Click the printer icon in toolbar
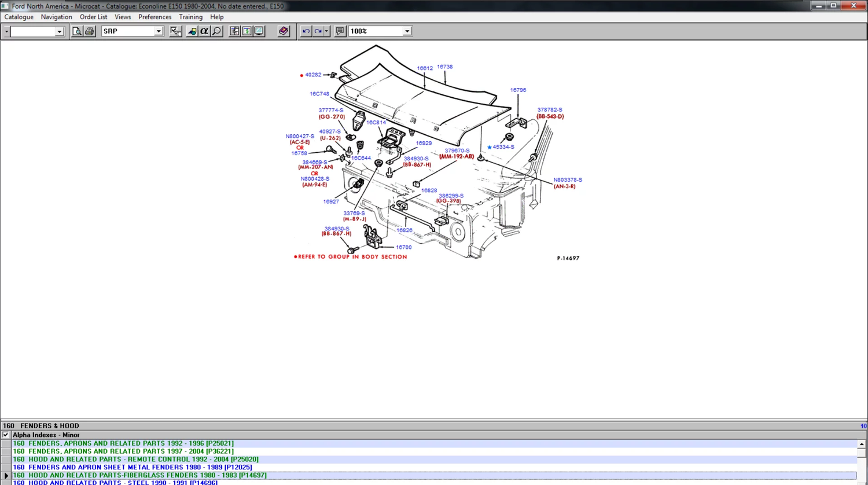Screen dimensions: 868x485 (89, 31)
